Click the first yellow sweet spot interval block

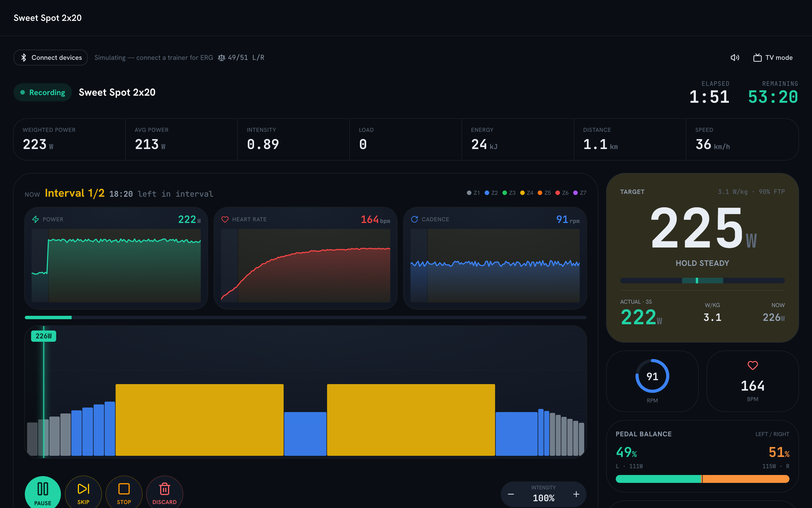199,420
